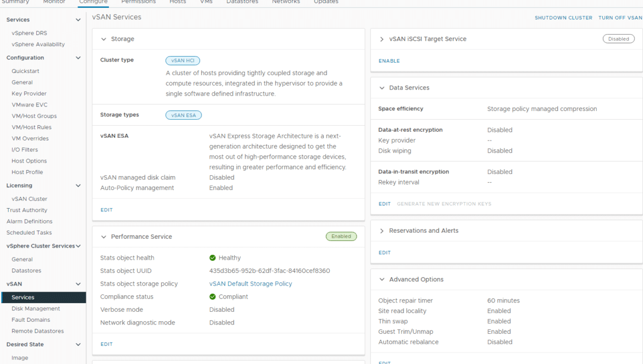Open Quickstart under Configuration
This screenshot has width=643, height=364.
25,71
